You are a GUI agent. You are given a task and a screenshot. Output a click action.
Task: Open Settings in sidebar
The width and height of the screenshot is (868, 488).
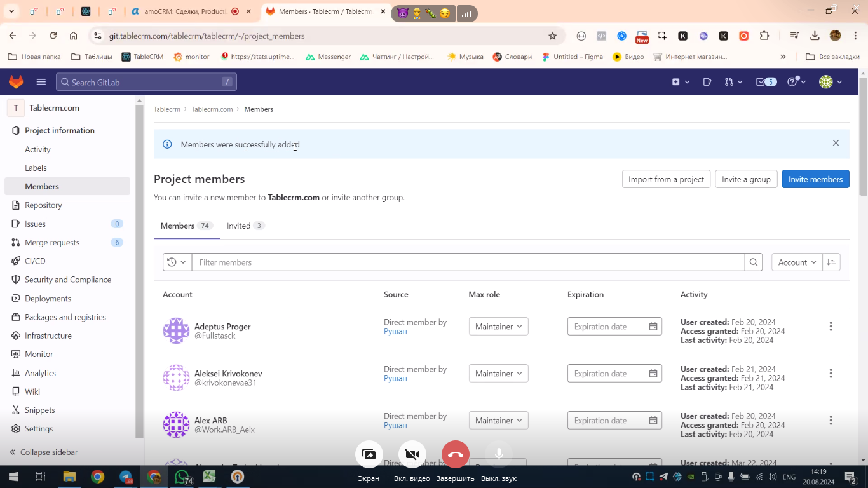coord(67,429)
